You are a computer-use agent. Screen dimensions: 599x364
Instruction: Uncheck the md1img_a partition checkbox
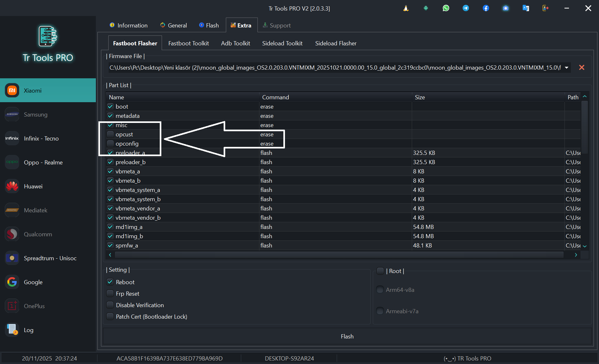point(110,227)
